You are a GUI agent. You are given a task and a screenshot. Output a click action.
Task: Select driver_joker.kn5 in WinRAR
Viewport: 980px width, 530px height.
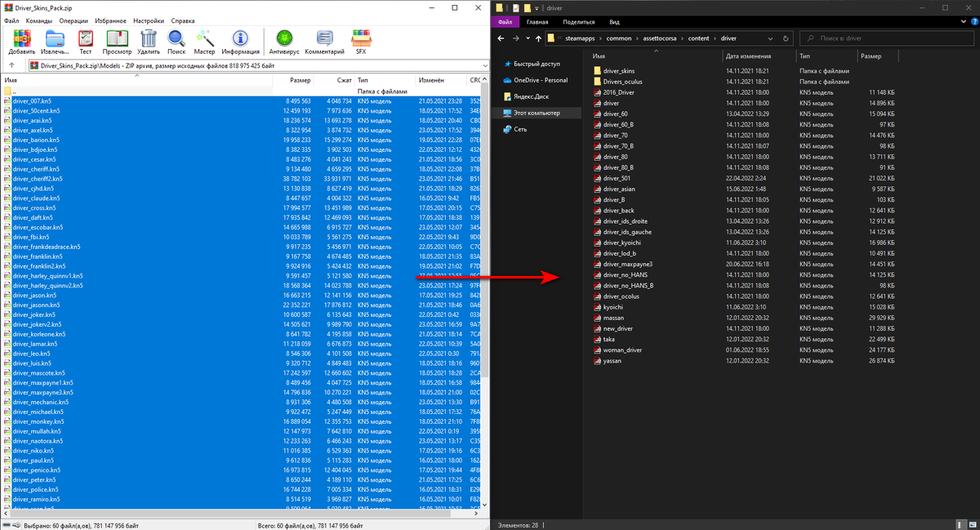point(34,314)
